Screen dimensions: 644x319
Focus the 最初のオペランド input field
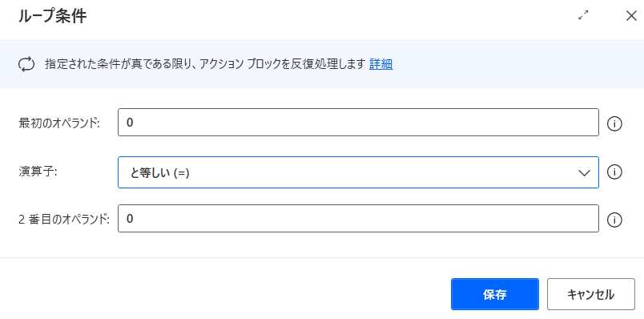click(x=358, y=122)
